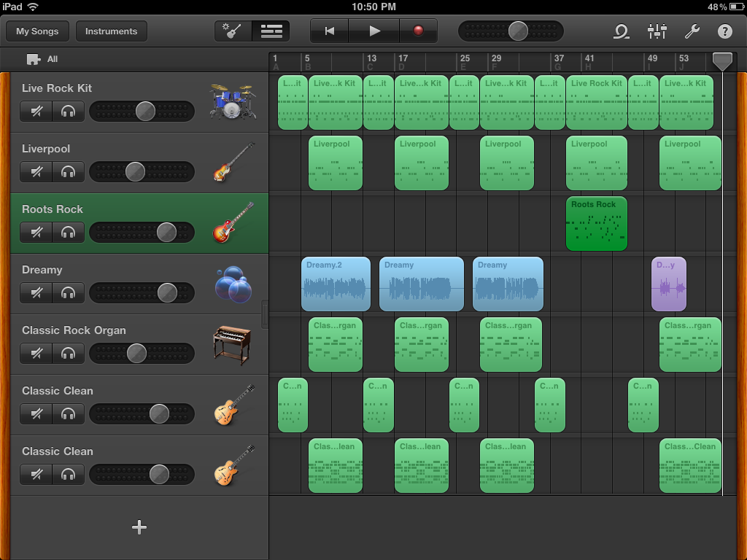747x560 pixels.
Task: Solo the Dreamy track
Action: (68, 293)
